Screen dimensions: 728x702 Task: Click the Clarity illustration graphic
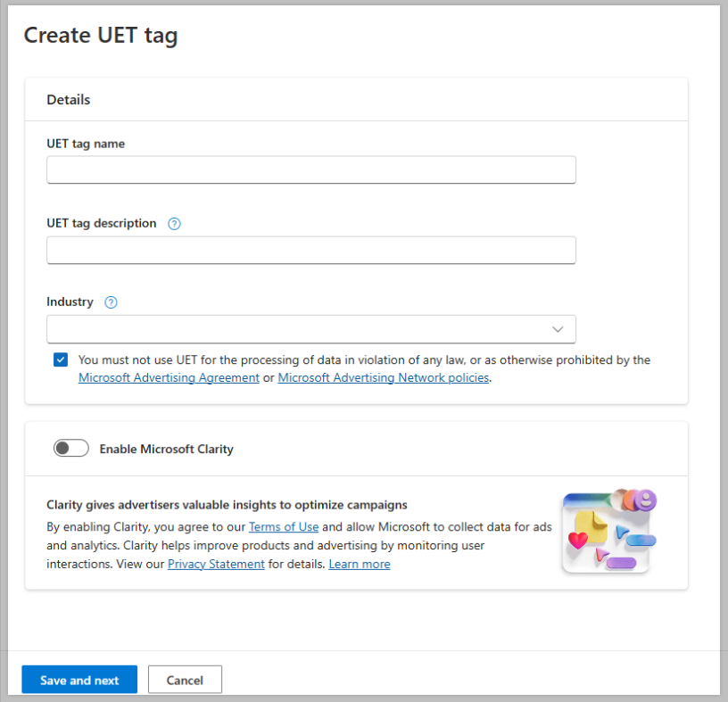click(x=608, y=531)
